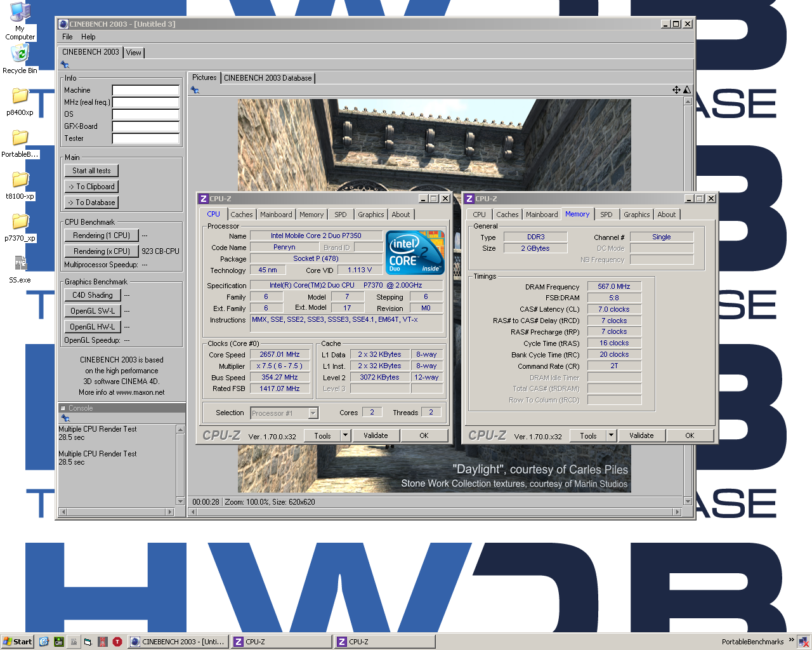Screen dimensions: 812x650
Task: Open Memory tab in left CPU-Z window
Action: 311,215
